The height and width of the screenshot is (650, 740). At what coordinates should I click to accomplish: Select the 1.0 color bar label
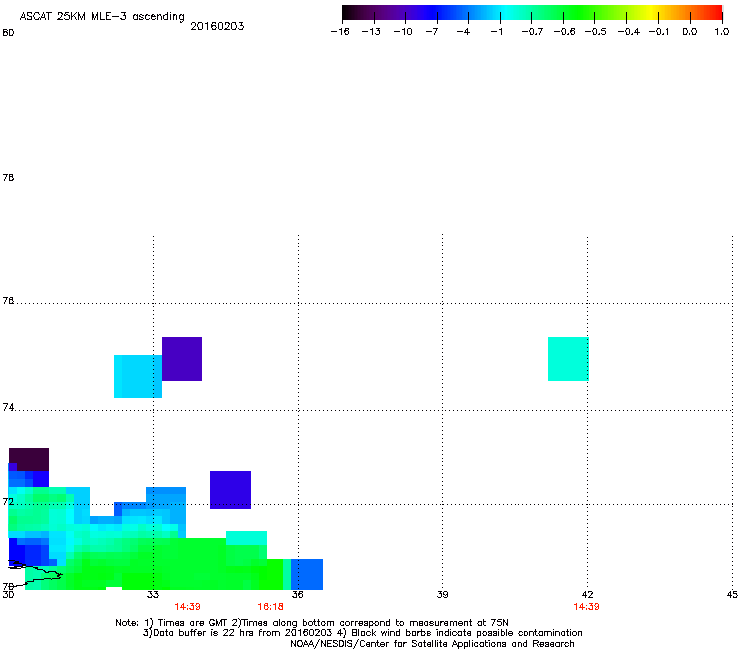(x=722, y=32)
